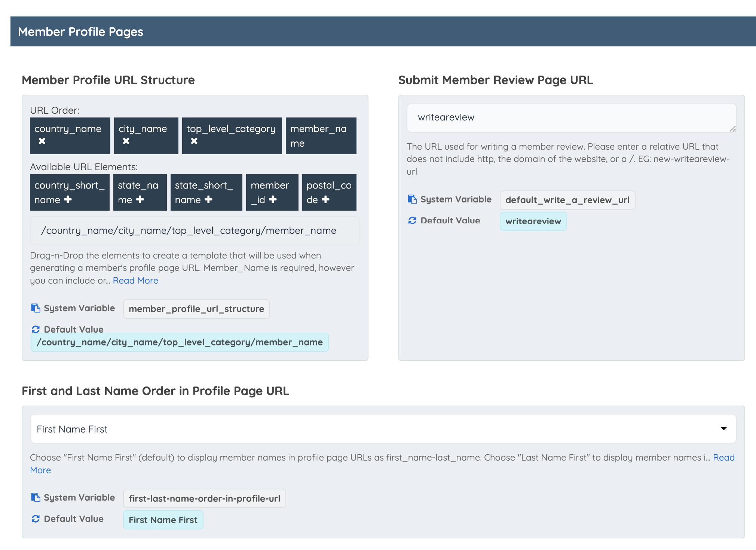Image resolution: width=756 pixels, height=550 pixels.
Task: Add postal_code element with its plus icon
Action: (326, 199)
